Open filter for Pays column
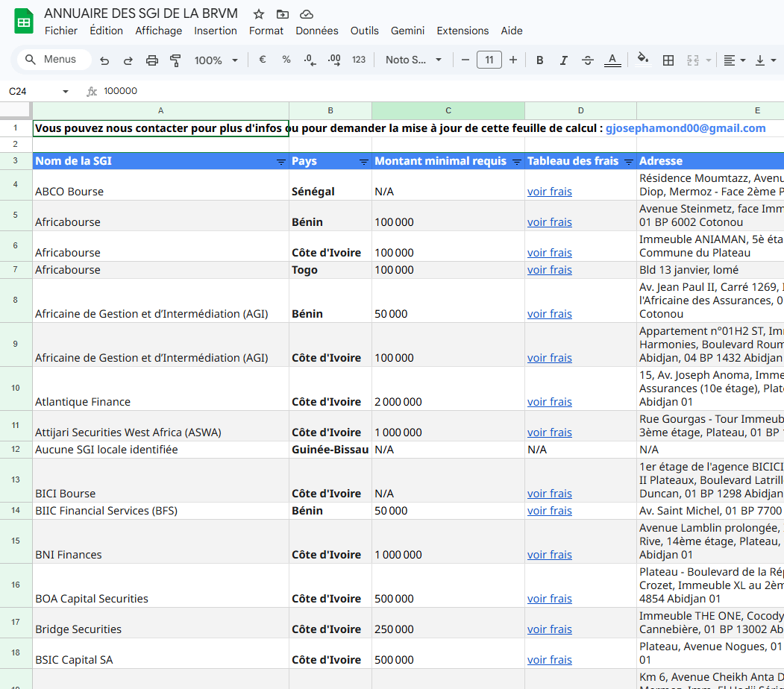Image resolution: width=784 pixels, height=689 pixels. click(364, 161)
